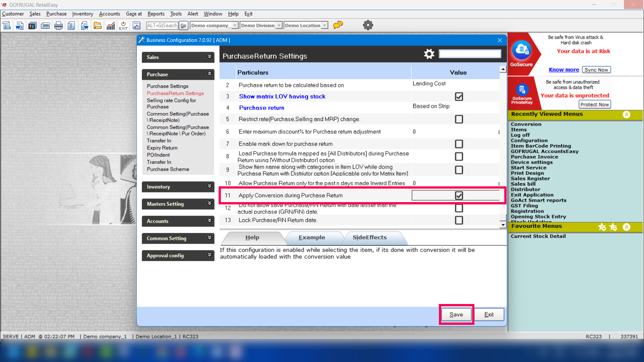Click the EXIT power icon in toolbar

123,25
